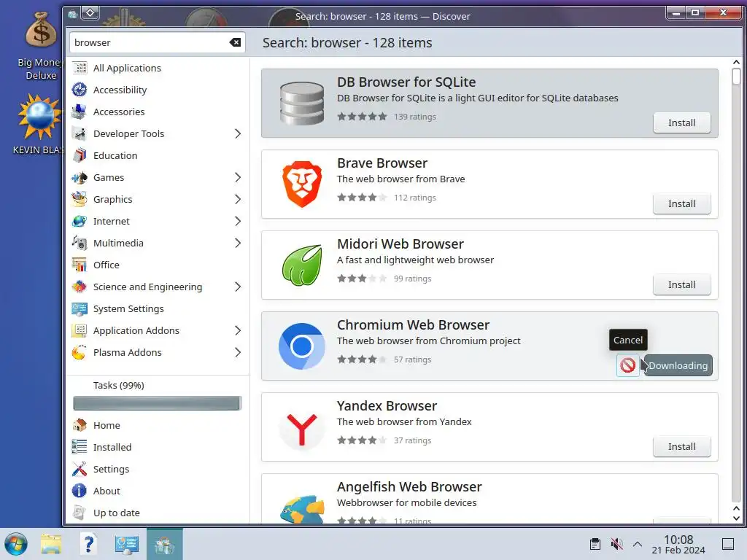Open the System Settings category icon

(80, 309)
